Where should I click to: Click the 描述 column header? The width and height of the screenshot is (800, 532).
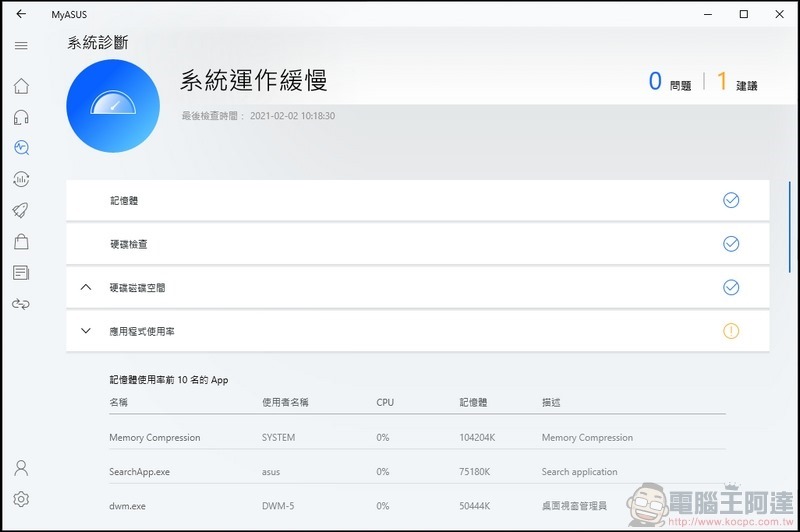pyautogui.click(x=551, y=402)
